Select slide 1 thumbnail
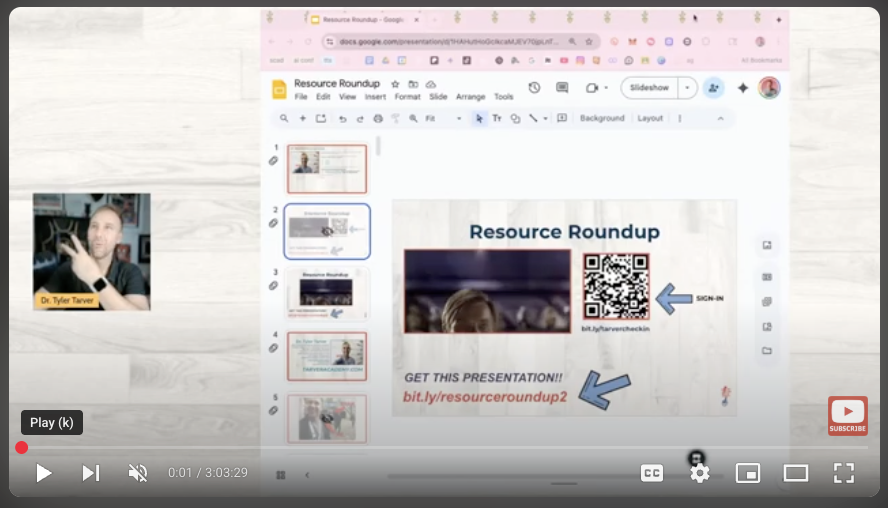The width and height of the screenshot is (888, 508). pos(327,169)
